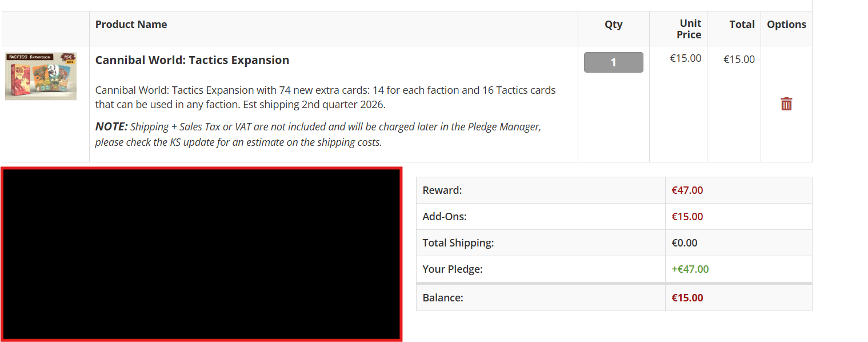Click the Options column header

point(786,24)
